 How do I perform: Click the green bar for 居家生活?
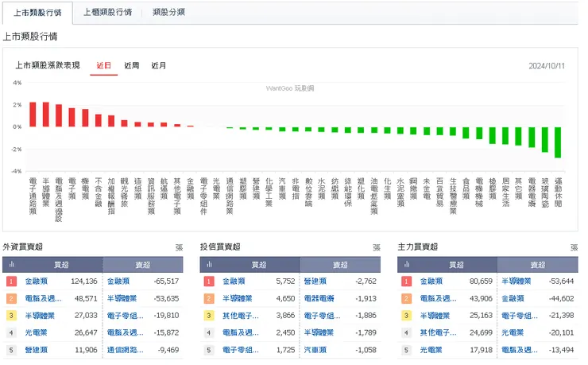click(505, 136)
